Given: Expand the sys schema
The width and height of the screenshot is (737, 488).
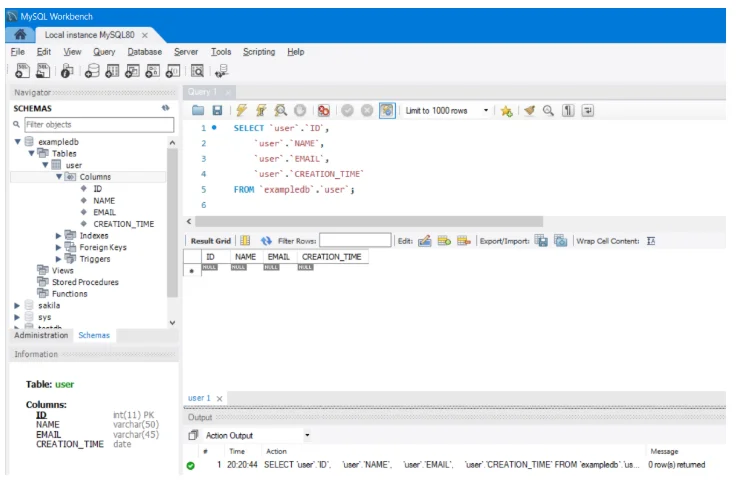Looking at the screenshot, I should tap(17, 317).
